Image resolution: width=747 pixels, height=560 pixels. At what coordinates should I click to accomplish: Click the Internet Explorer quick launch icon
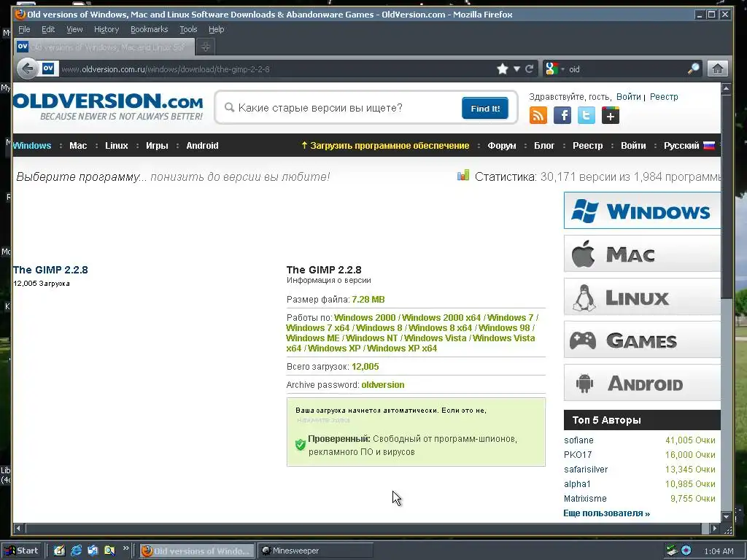coord(76,551)
